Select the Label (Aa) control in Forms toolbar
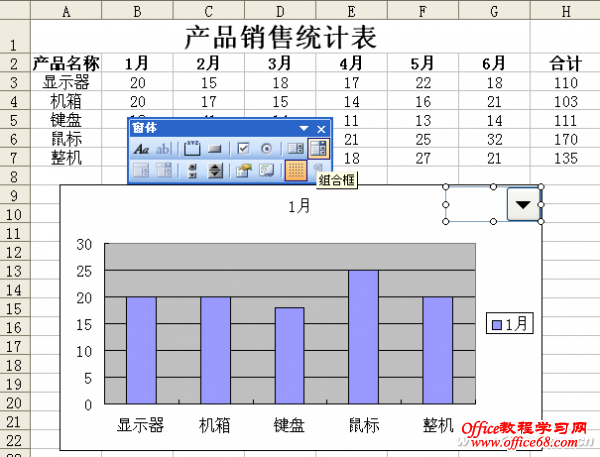 pos(141,149)
